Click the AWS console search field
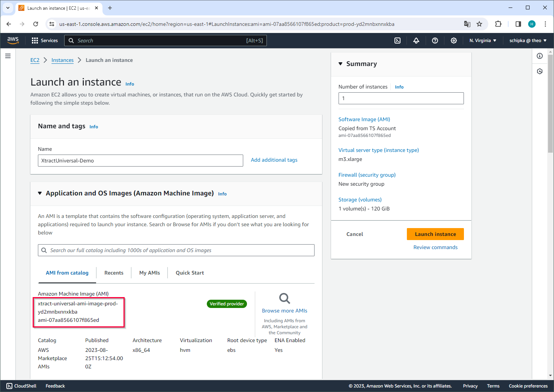Screen dimensions: 554x392 (x=166, y=41)
